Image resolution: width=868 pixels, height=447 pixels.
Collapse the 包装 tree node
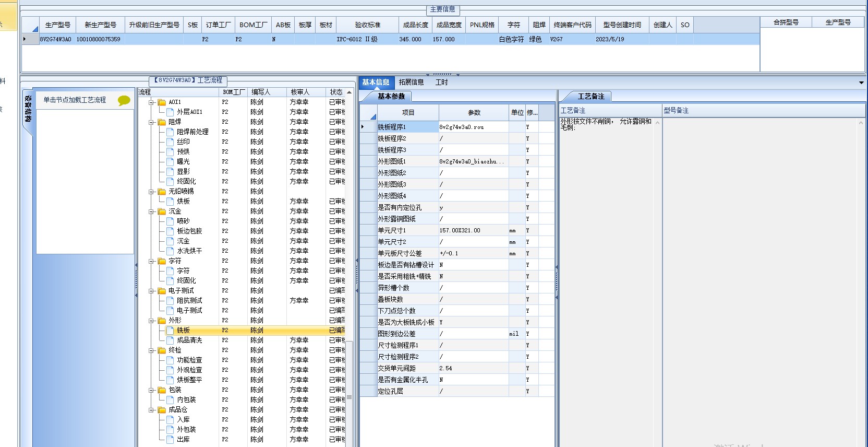point(151,390)
